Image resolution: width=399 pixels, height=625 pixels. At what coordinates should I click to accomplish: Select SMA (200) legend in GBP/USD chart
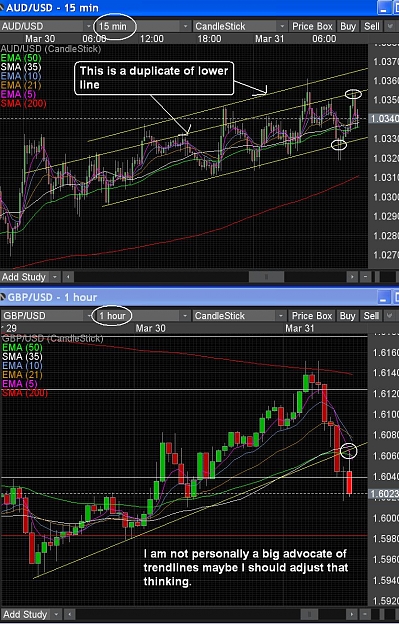(25, 393)
